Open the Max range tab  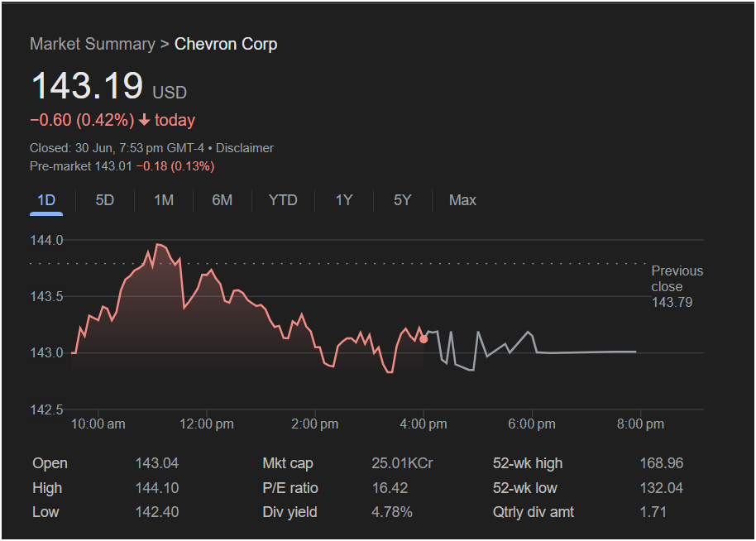[x=462, y=200]
